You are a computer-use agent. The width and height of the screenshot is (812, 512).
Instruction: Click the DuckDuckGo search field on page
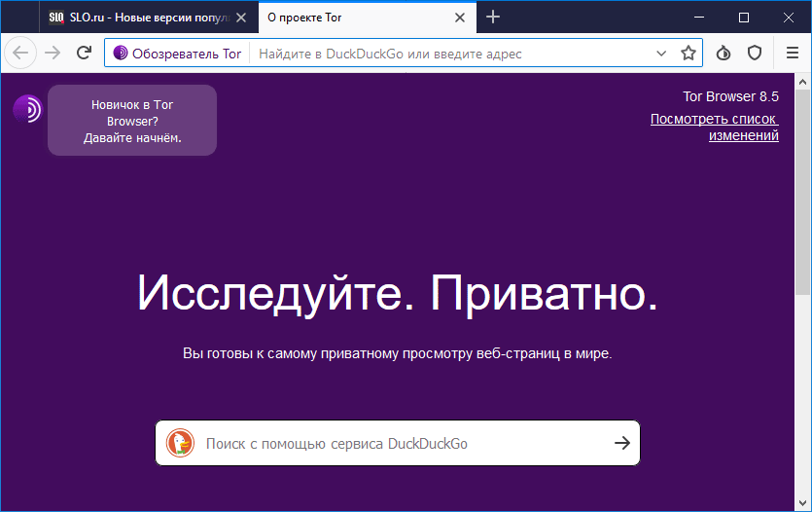(398, 443)
